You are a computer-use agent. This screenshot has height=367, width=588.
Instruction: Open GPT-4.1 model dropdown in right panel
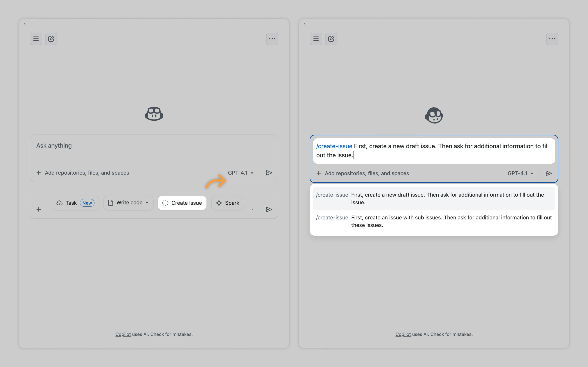point(520,173)
